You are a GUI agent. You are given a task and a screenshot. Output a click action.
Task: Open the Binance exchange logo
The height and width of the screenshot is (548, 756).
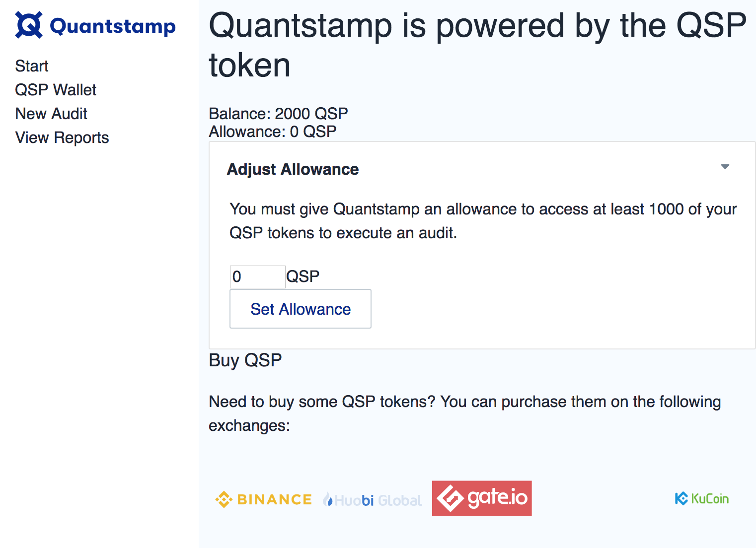click(x=264, y=499)
